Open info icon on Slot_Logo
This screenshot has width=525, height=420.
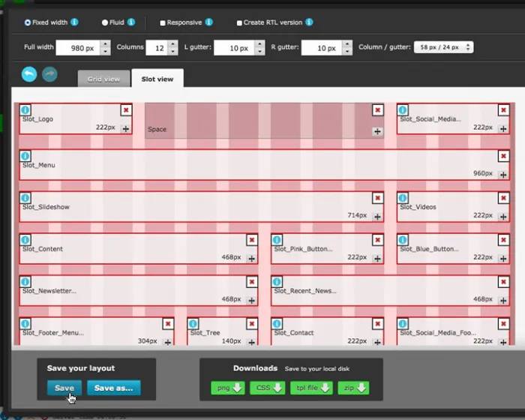click(25, 110)
